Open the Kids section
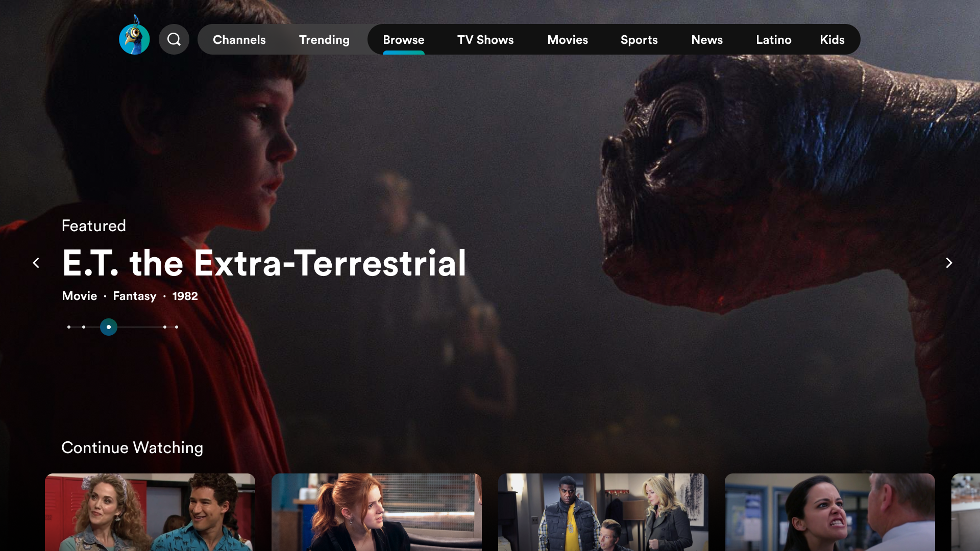Screen dimensions: 980x551 pos(832,40)
